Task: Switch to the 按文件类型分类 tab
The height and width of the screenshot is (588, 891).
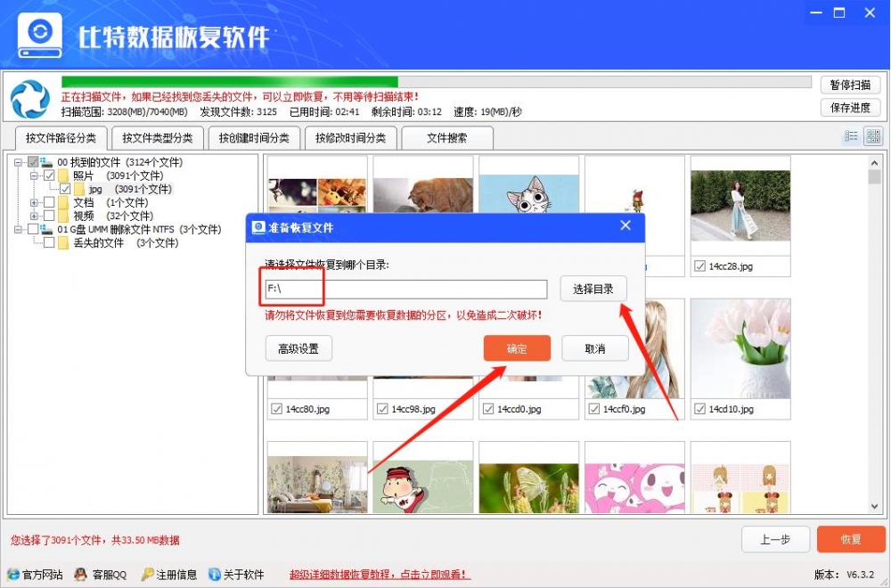Action: [x=158, y=138]
